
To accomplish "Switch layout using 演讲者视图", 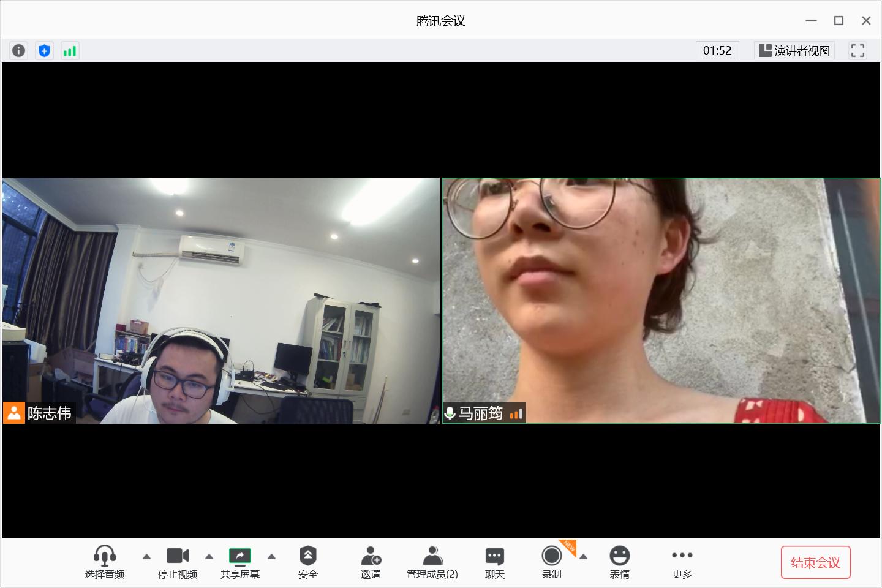I will pyautogui.click(x=794, y=50).
